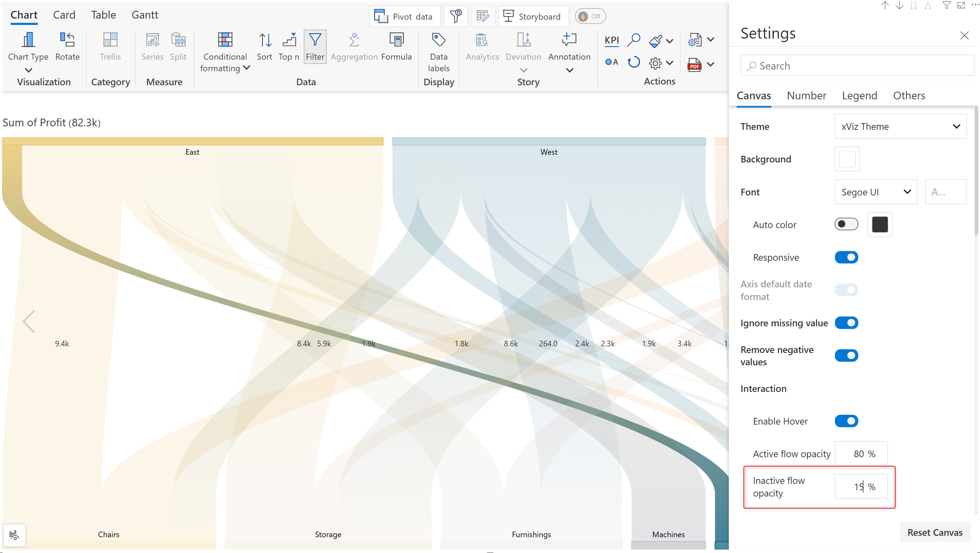
Task: Switch to the Gantt tab
Action: coord(145,15)
